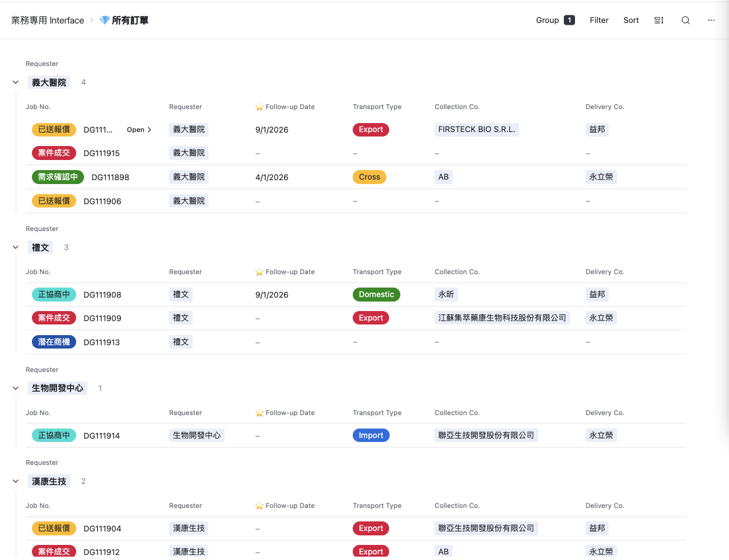Viewport: 729px width, 560px height.
Task: Select the DG111913 record row
Action: pos(101,342)
